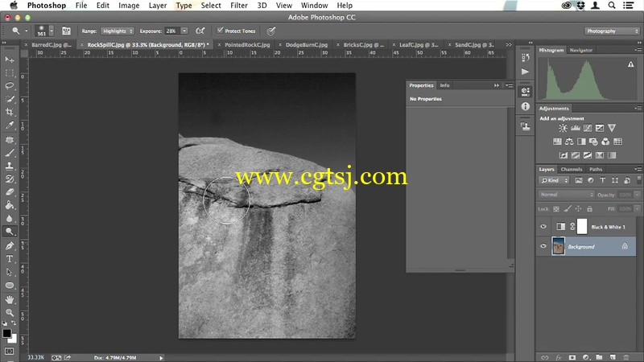
Task: Select the Path Selection tool
Action: (x=9, y=272)
